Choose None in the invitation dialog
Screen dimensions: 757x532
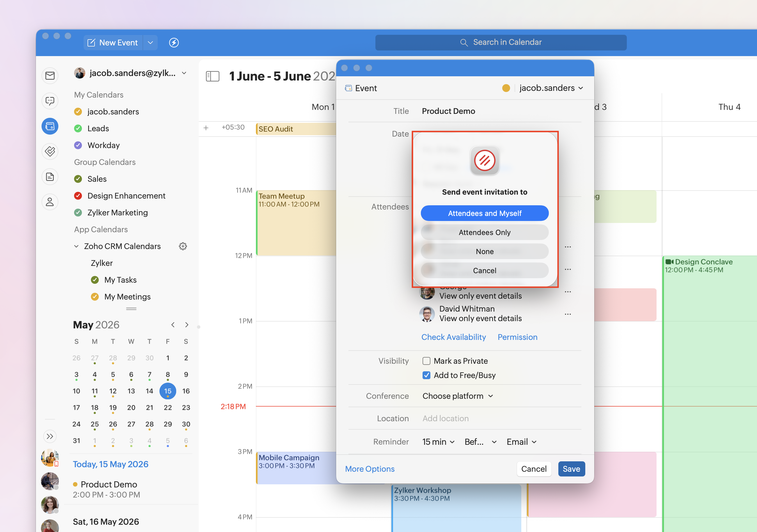point(484,252)
